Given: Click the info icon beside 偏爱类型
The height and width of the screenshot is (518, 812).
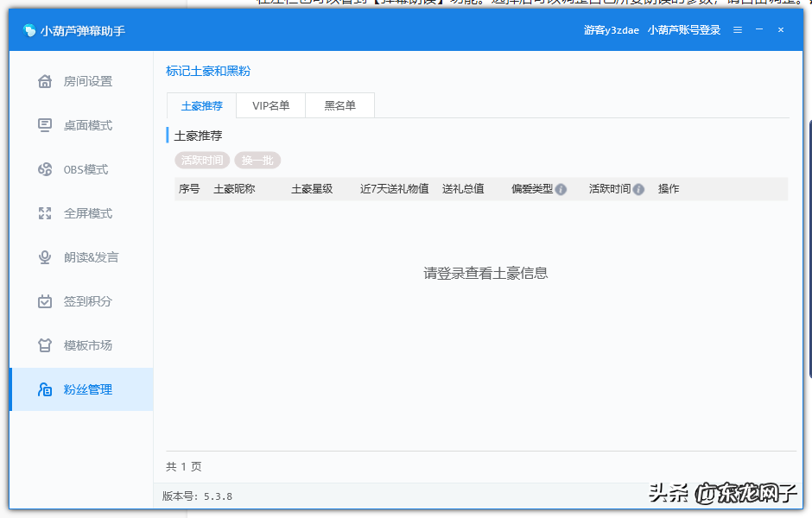Looking at the screenshot, I should 560,188.
